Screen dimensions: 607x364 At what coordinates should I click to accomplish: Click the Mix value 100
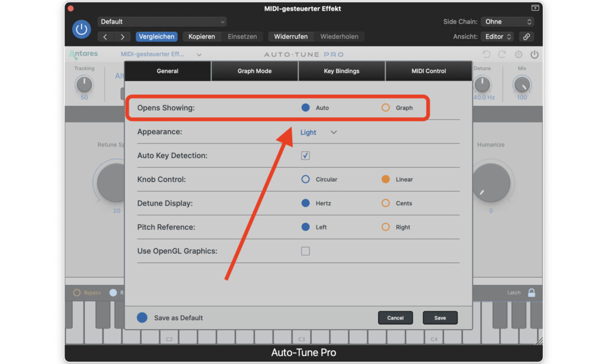coord(522,98)
